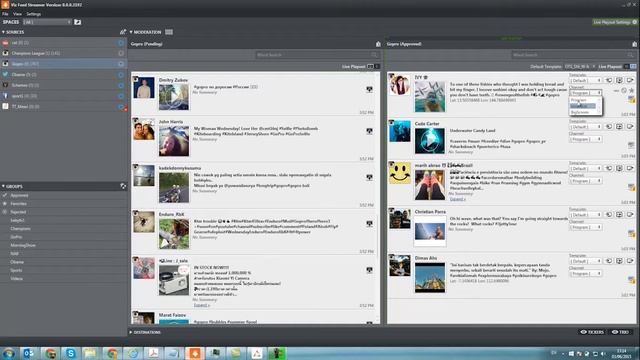Image resolution: width=640 pixels, height=360 pixels.
Task: Click the approve icon on Dmitry Zubov post
Action: 369,89
